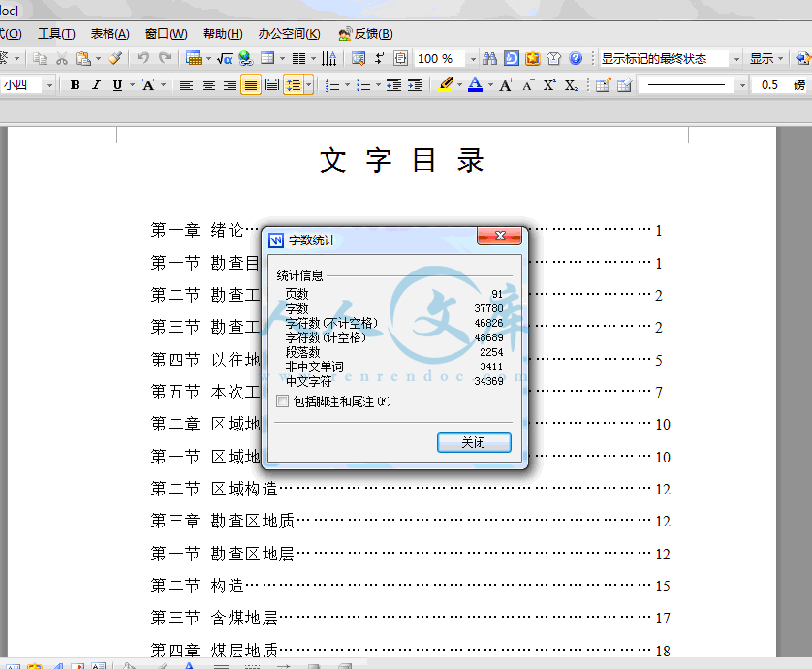Open the 表格(A) menu

click(109, 34)
